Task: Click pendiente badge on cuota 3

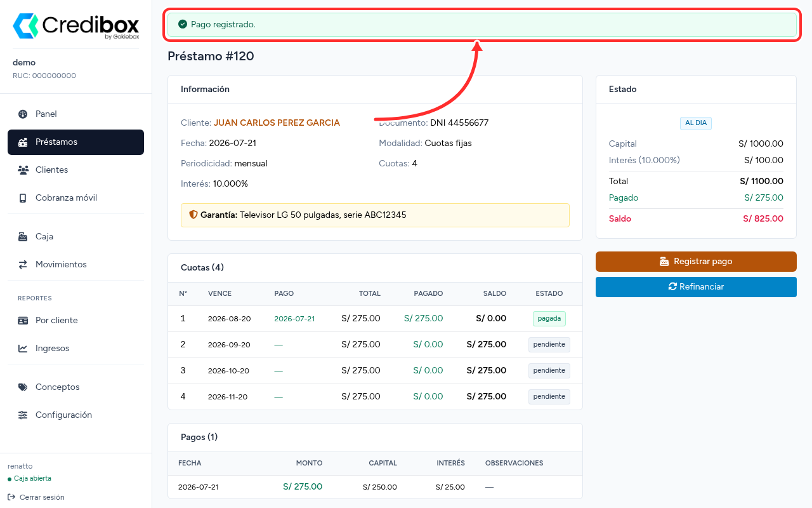Action: click(x=549, y=371)
